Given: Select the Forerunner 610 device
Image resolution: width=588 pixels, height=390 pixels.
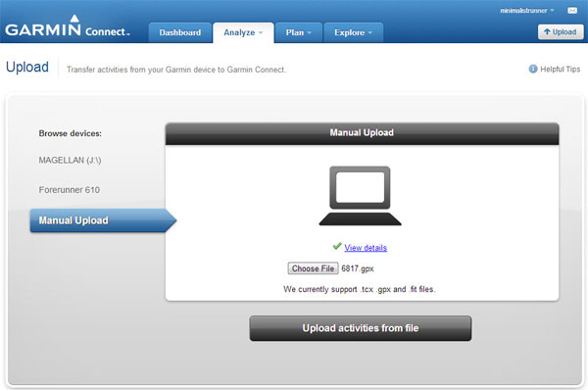Looking at the screenshot, I should pyautogui.click(x=70, y=190).
